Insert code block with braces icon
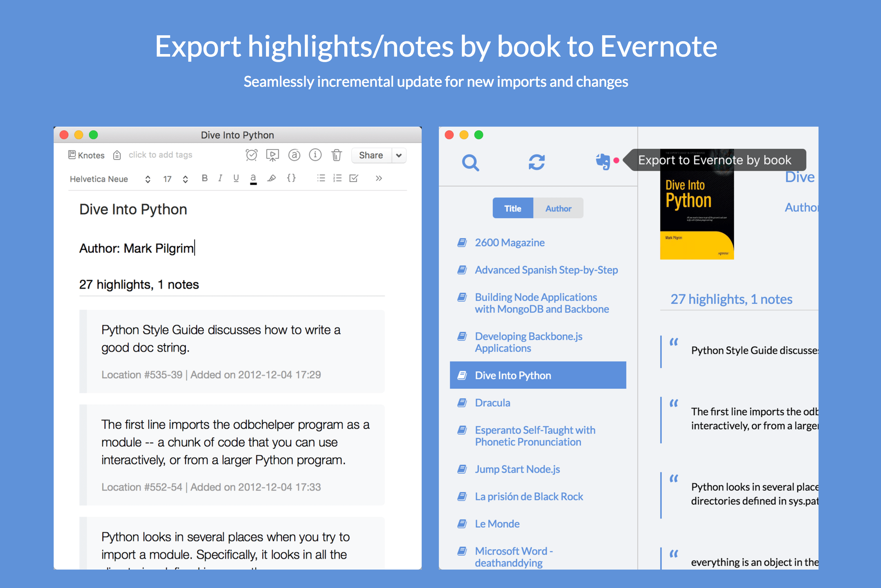The height and width of the screenshot is (588, 881). point(291,178)
